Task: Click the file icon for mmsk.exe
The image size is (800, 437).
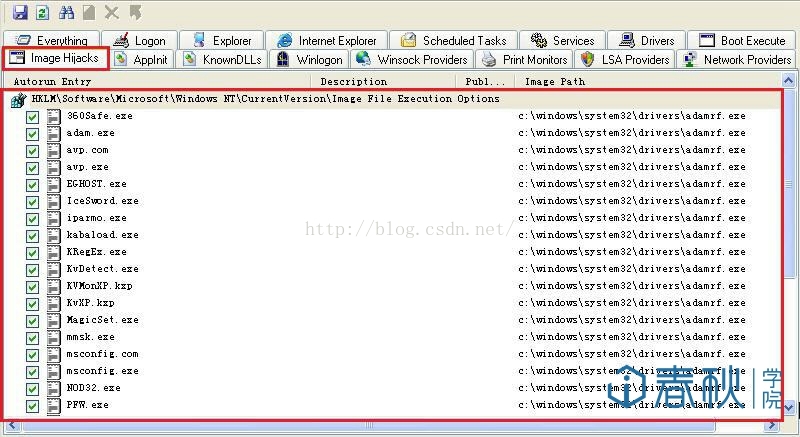Action: pyautogui.click(x=54, y=338)
